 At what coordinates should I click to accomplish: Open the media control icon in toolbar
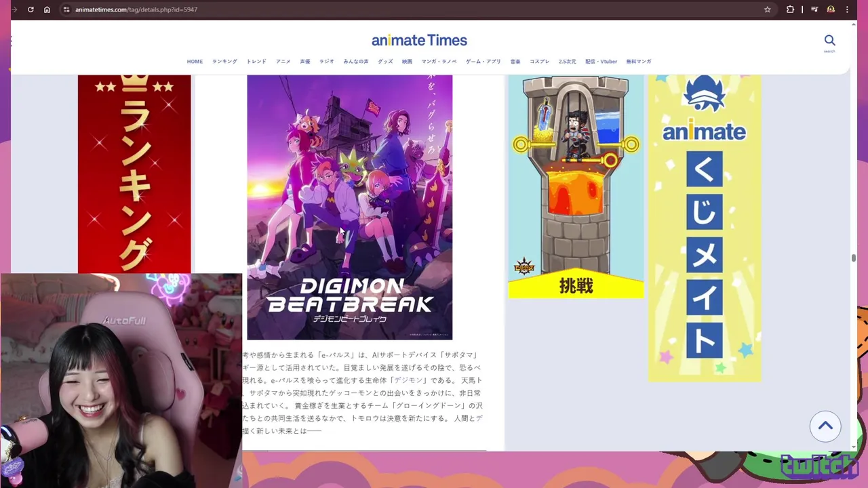pyautogui.click(x=814, y=9)
